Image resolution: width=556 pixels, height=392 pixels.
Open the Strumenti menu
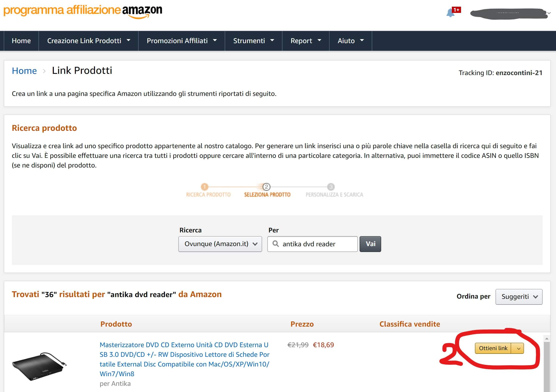point(253,41)
